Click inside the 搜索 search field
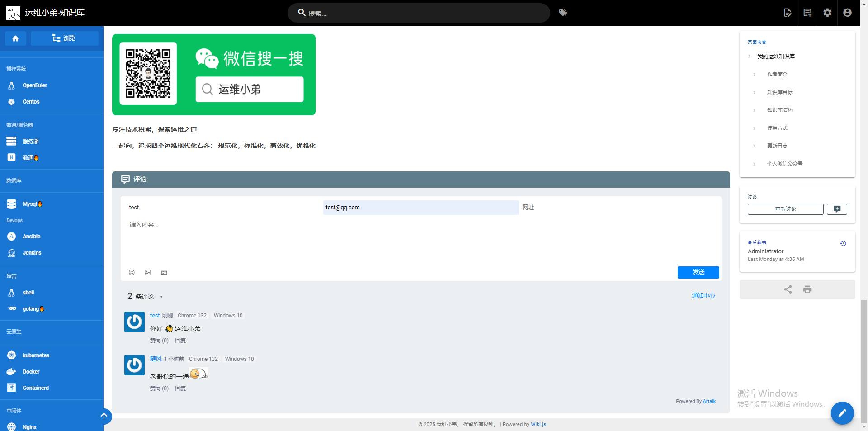Image resolution: width=868 pixels, height=431 pixels. 418,13
